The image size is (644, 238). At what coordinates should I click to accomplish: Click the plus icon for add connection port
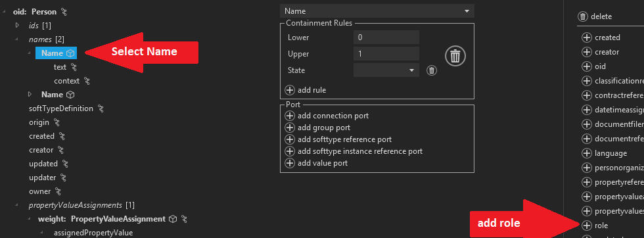[x=290, y=116]
